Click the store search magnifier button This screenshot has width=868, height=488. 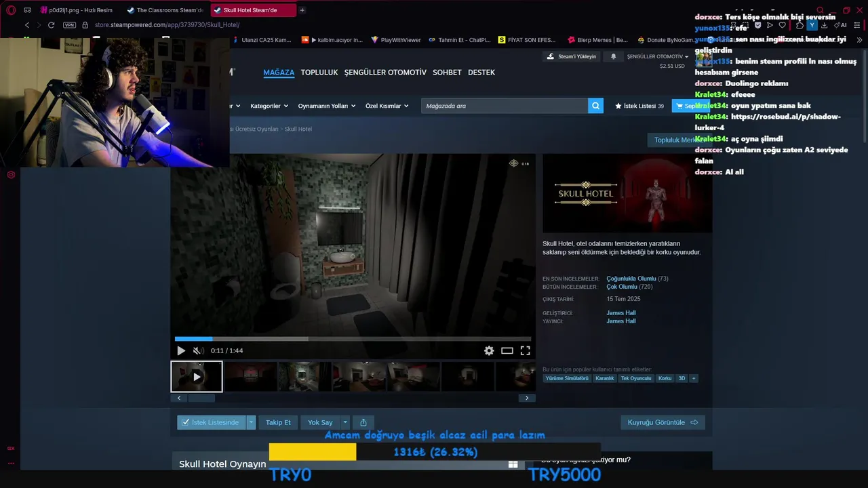pyautogui.click(x=595, y=106)
